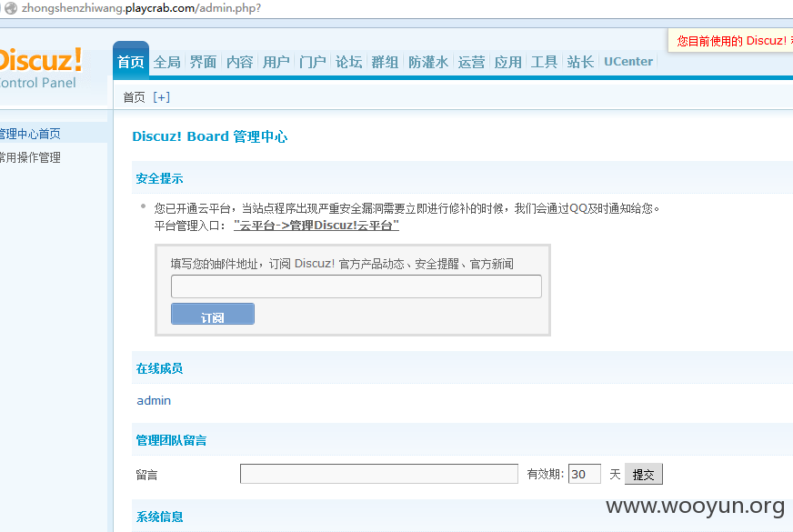Click the 订阅 subscribe button
The image size is (793, 532).
pos(213,314)
